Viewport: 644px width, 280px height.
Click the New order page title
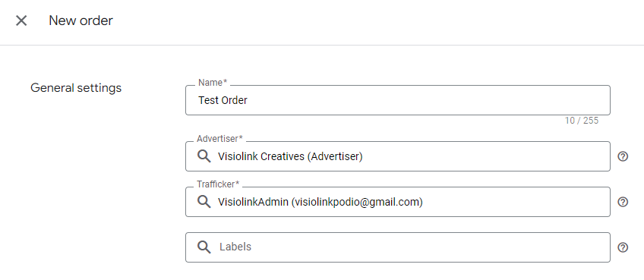point(81,20)
